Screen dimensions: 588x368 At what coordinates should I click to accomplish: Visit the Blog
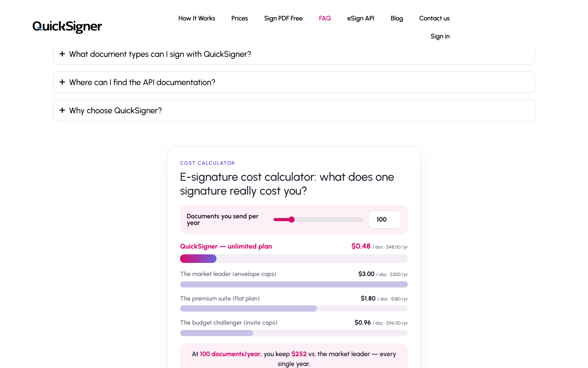(396, 18)
